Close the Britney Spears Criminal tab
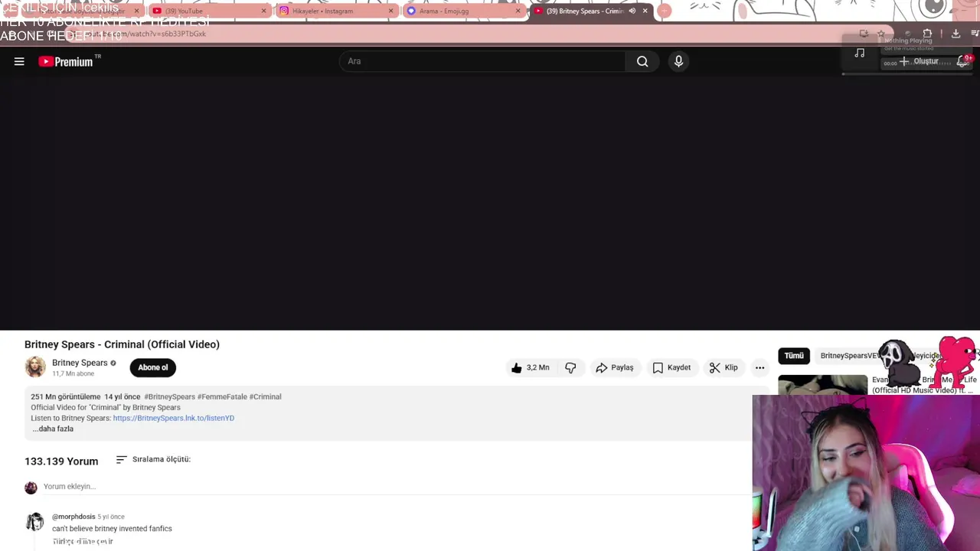 645,11
